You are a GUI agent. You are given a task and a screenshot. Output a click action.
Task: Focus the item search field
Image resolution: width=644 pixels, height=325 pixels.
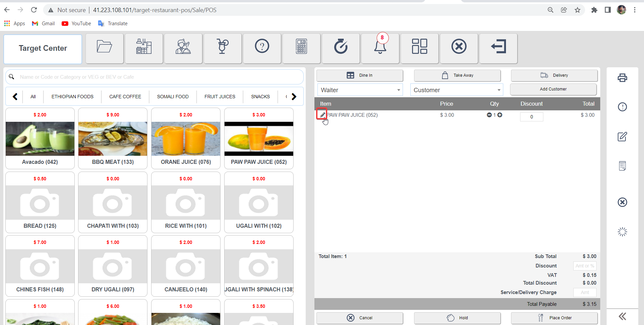[154, 77]
